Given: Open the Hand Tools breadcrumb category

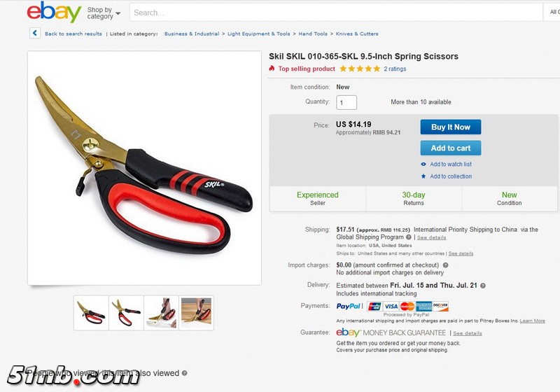Looking at the screenshot, I should tap(313, 34).
